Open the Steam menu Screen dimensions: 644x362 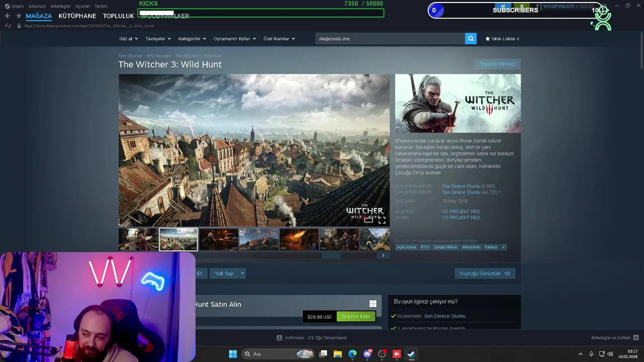pyautogui.click(x=18, y=6)
